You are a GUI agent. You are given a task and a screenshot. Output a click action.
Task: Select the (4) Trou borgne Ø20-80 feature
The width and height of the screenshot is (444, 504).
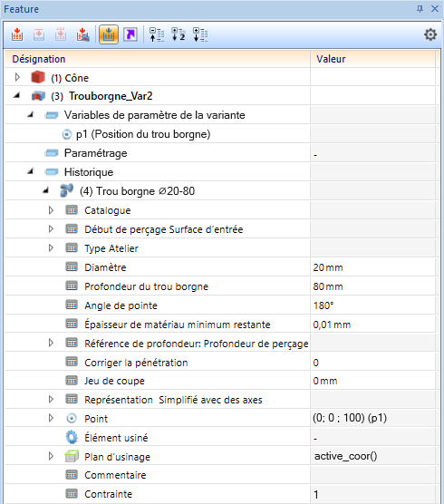(137, 191)
